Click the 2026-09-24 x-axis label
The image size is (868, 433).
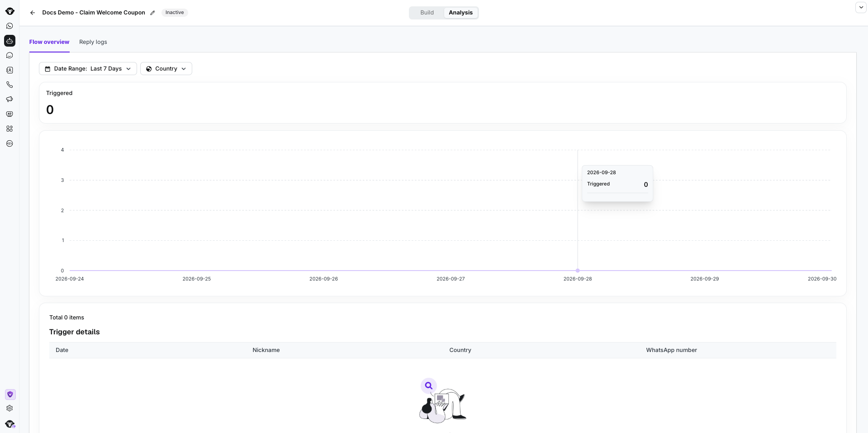(x=70, y=279)
